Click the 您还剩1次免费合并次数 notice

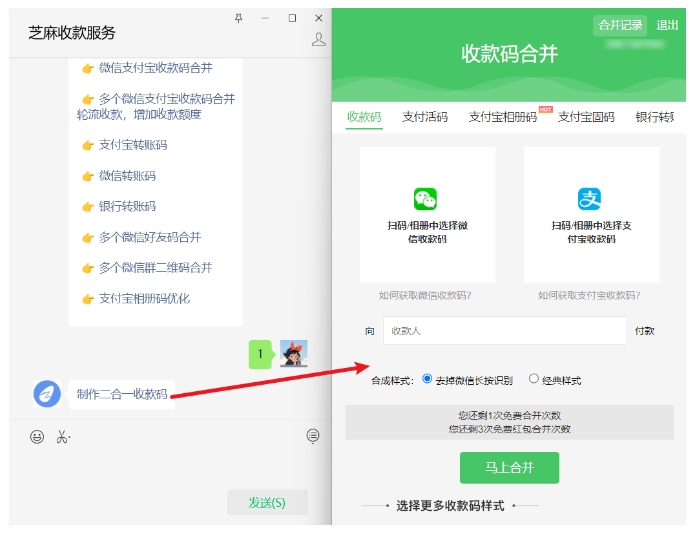pyautogui.click(x=509, y=415)
